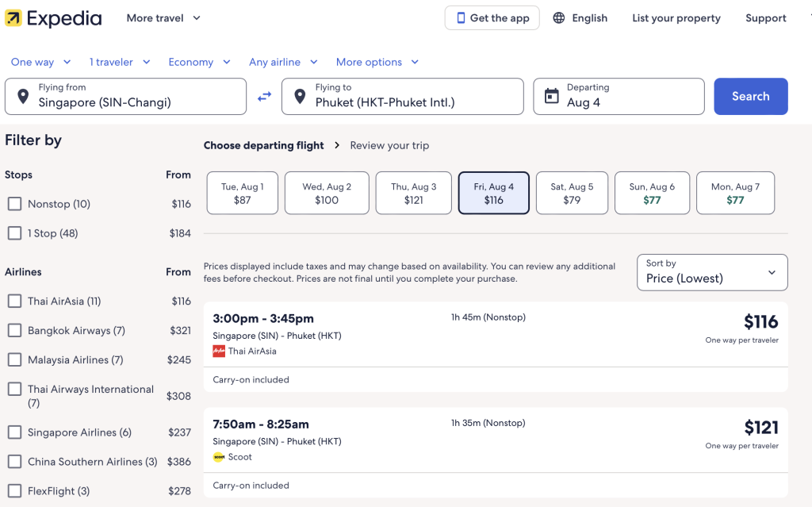812x507 pixels.
Task: Toggle the Thai Airways International filter
Action: [x=14, y=390]
